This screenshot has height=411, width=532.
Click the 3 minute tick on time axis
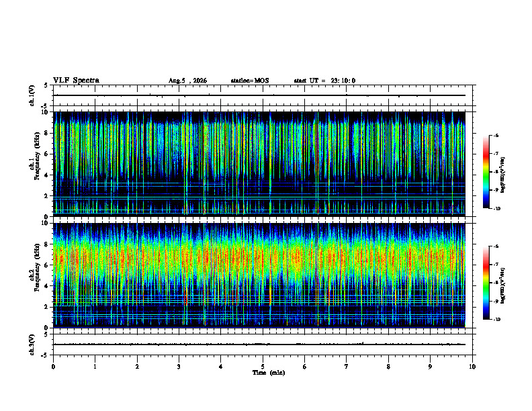click(179, 367)
